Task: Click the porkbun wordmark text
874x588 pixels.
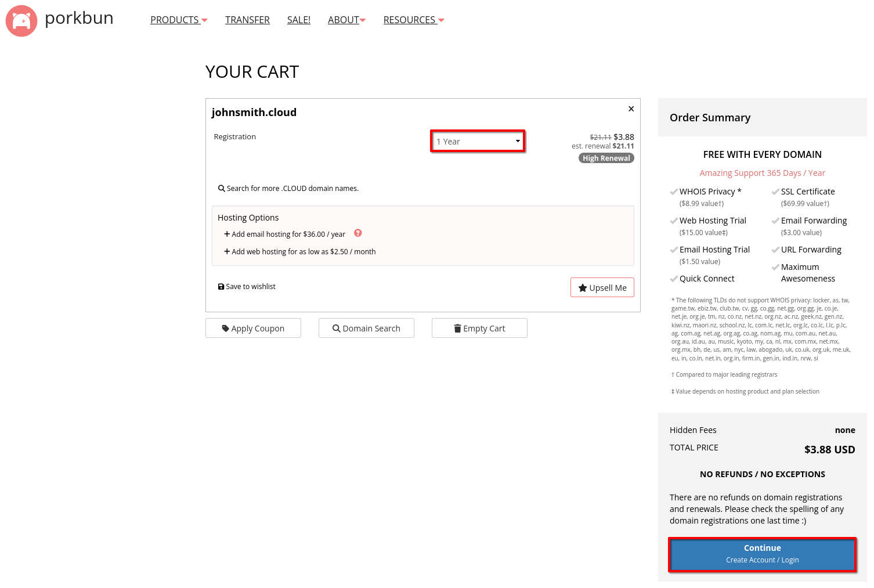Action: point(79,18)
